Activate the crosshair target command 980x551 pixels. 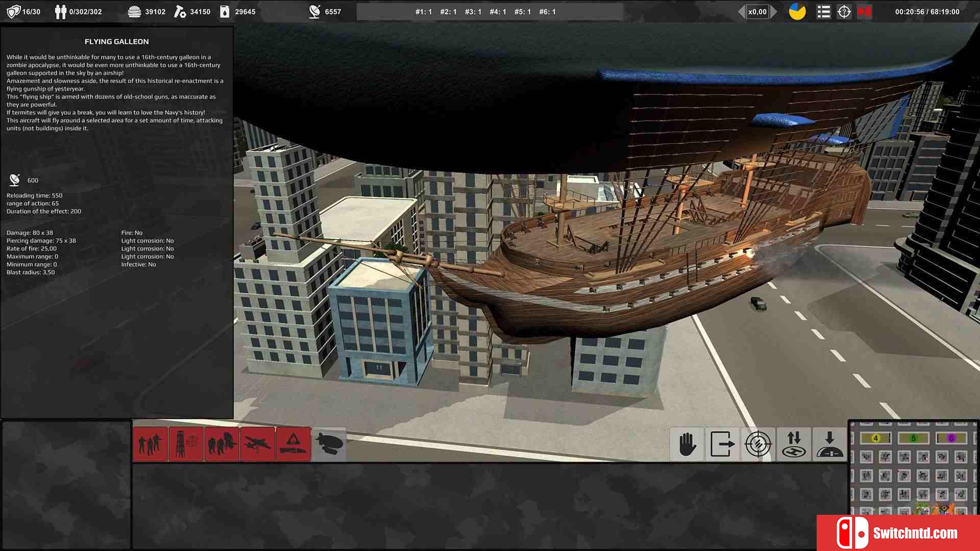point(758,444)
